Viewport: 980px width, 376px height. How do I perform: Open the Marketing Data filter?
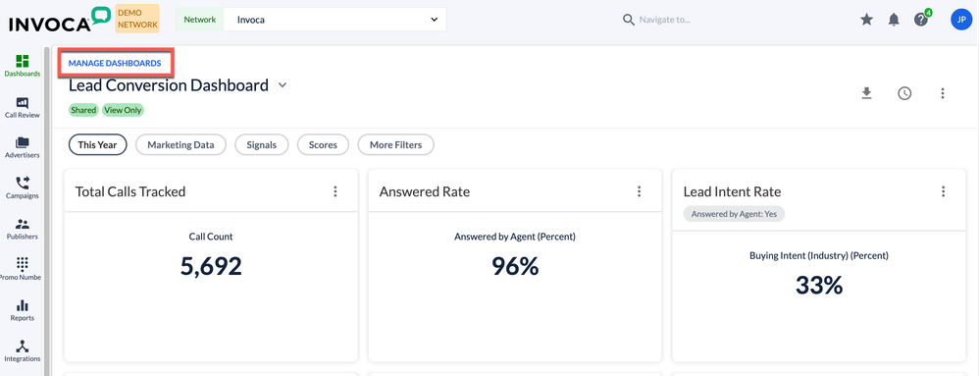click(x=181, y=144)
